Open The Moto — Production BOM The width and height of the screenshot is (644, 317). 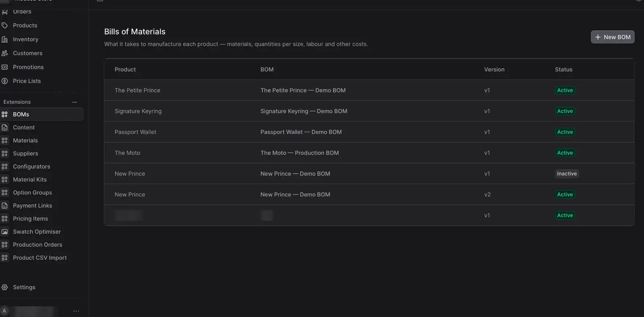[299, 153]
